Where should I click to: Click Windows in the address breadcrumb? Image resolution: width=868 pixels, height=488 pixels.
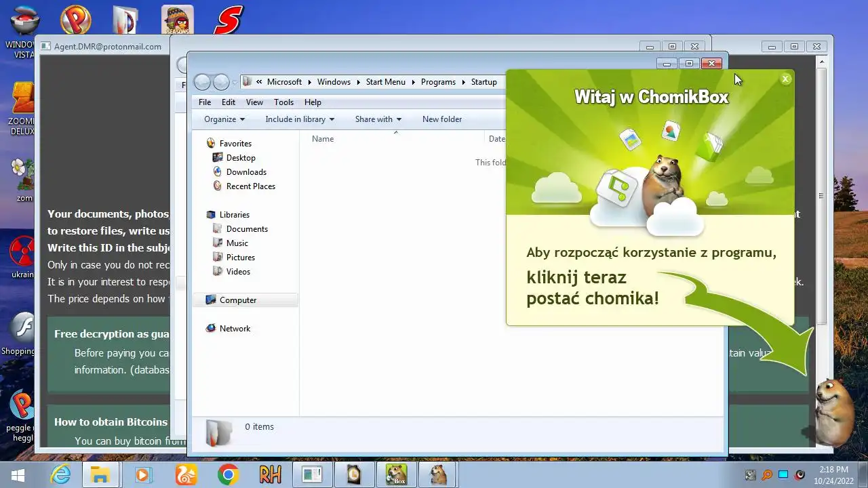[x=334, y=82]
